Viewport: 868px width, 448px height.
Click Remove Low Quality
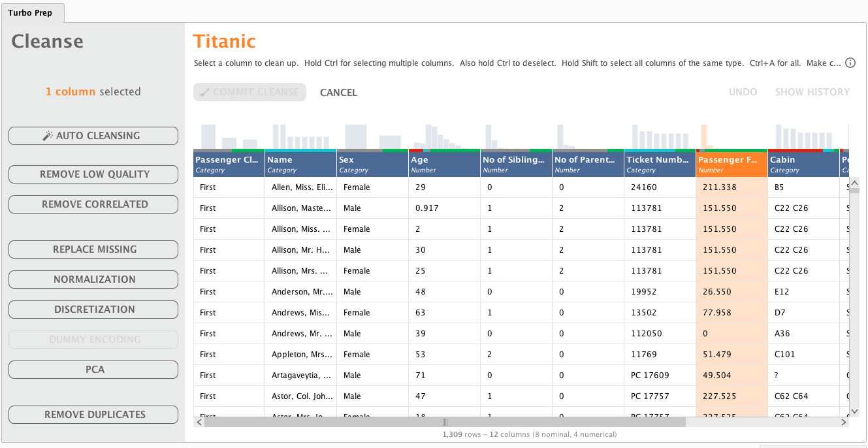pyautogui.click(x=93, y=174)
